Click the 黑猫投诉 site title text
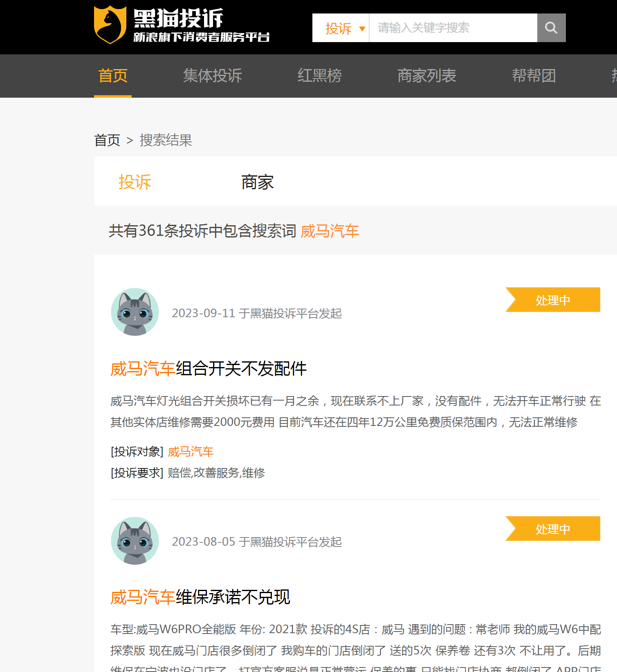The height and width of the screenshot is (672, 617). pyautogui.click(x=179, y=18)
